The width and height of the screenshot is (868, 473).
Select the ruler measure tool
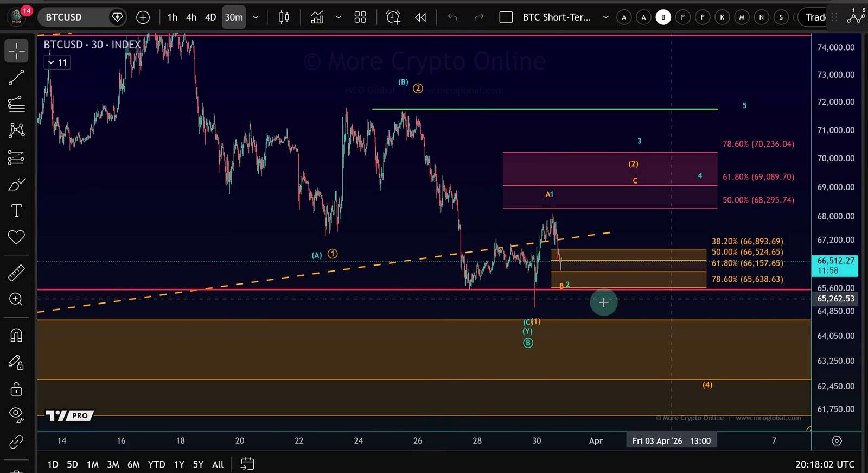tap(16, 273)
